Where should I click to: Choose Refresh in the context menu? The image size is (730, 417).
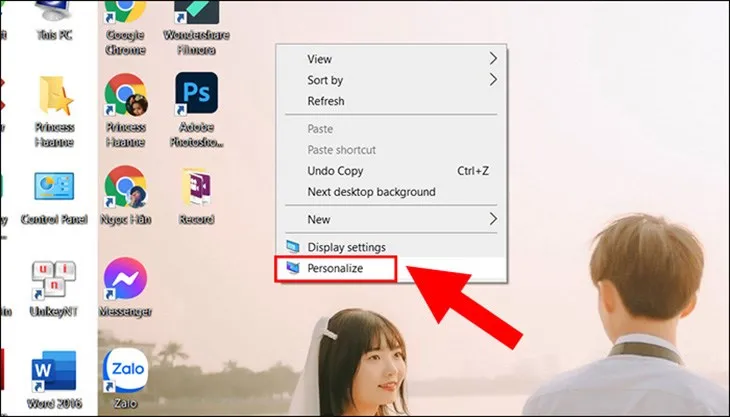pos(326,101)
